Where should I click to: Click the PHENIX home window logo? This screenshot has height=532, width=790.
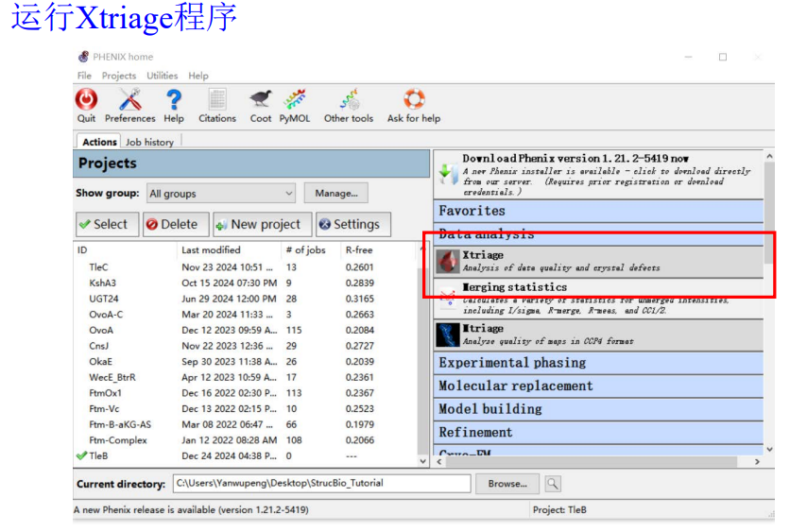coord(83,57)
